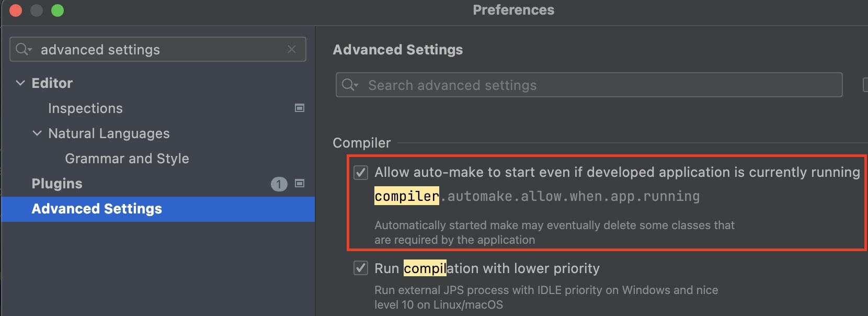Screen dimensions: 868x316
Task: Click the yellow minimize window button
Action: pos(37,10)
